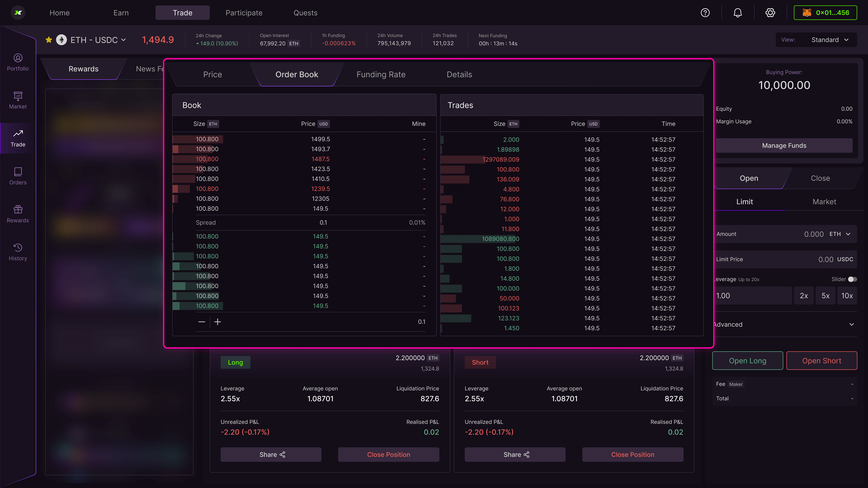Open the Funding Rate tab

pos(381,74)
